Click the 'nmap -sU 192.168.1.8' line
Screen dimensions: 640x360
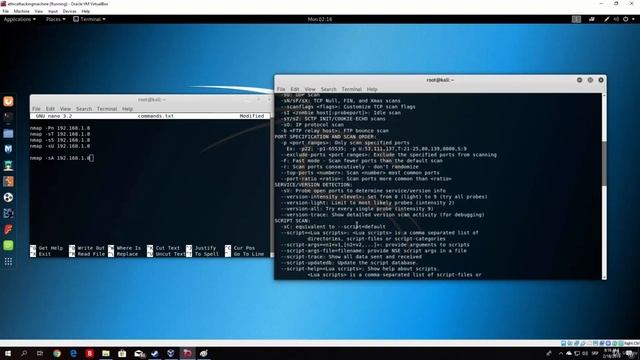click(60, 146)
